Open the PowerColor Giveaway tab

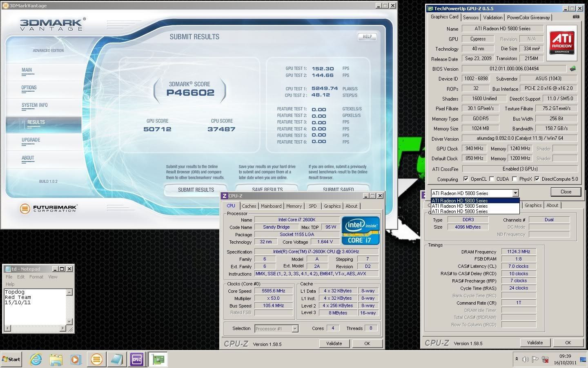pyautogui.click(x=528, y=17)
